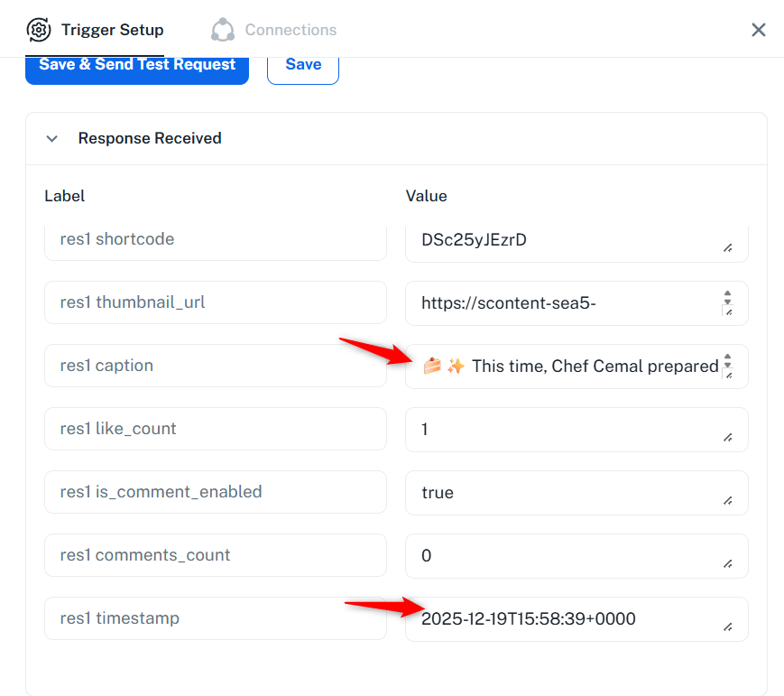The height and width of the screenshot is (696, 784).
Task: Select the res1 timestamp label field
Action: pos(215,618)
